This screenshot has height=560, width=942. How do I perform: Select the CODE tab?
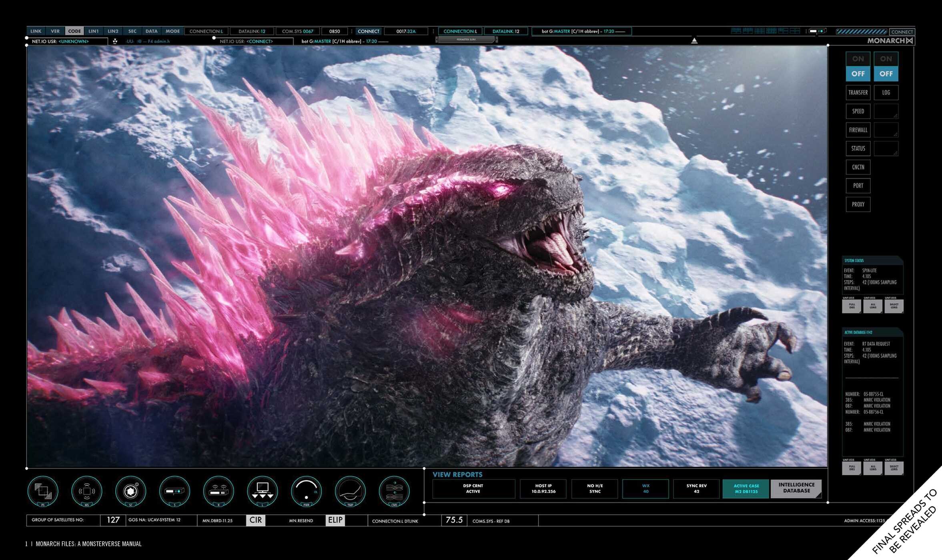[x=74, y=31]
